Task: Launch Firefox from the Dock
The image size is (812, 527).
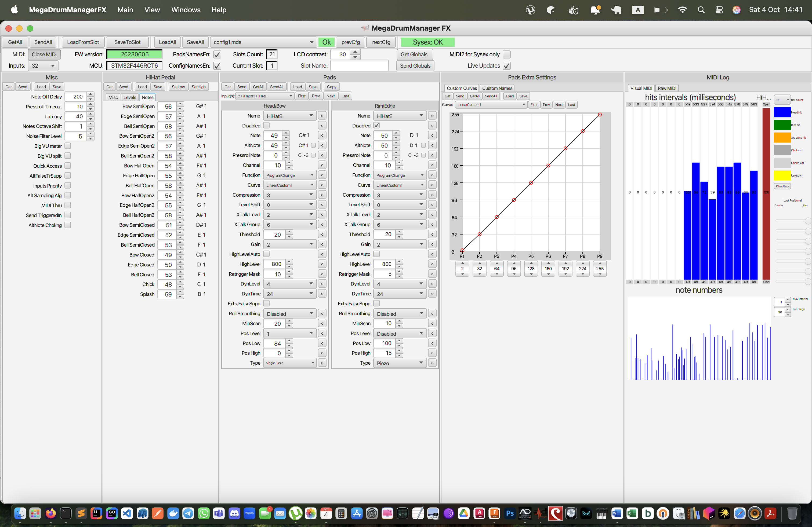Action: click(x=50, y=513)
